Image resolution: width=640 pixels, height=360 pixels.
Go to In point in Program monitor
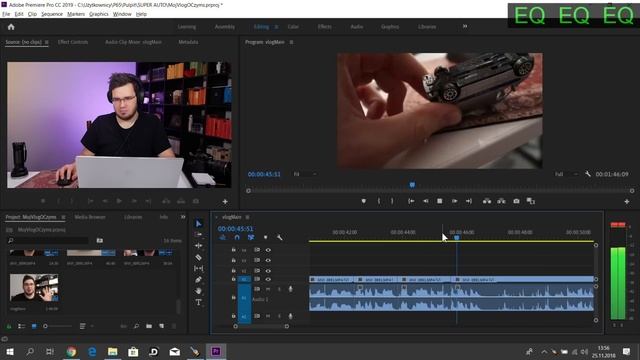(411, 201)
